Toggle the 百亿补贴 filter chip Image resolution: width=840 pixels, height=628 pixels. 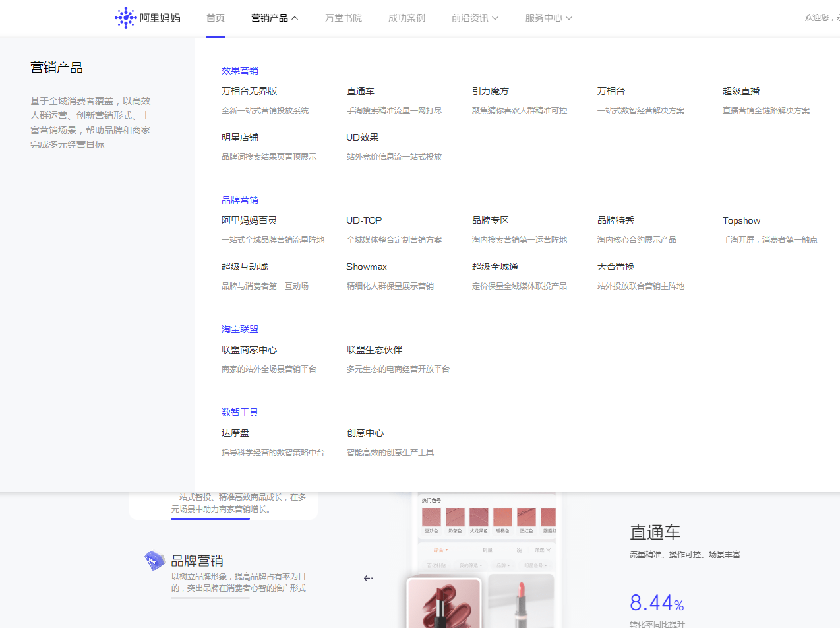coord(438,565)
